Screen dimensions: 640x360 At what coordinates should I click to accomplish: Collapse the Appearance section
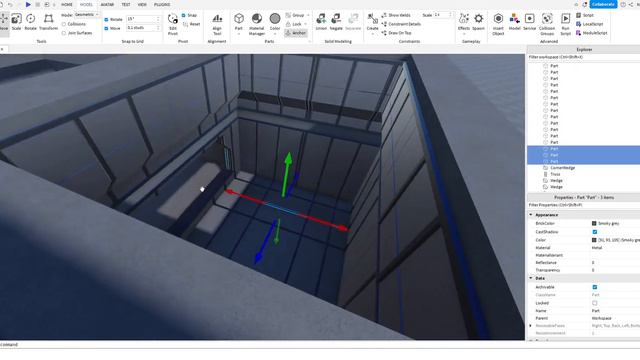tap(531, 215)
